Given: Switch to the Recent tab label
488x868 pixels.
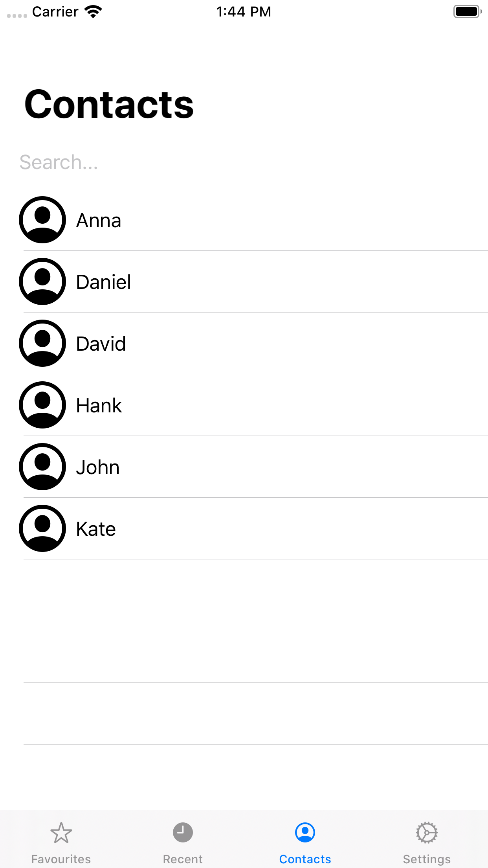Looking at the screenshot, I should click(183, 859).
